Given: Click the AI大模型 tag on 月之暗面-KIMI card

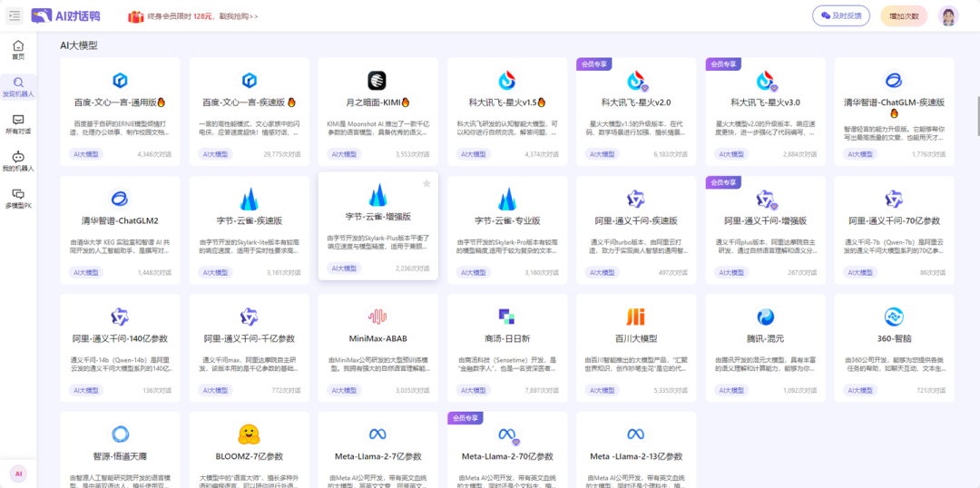Looking at the screenshot, I should [x=345, y=154].
